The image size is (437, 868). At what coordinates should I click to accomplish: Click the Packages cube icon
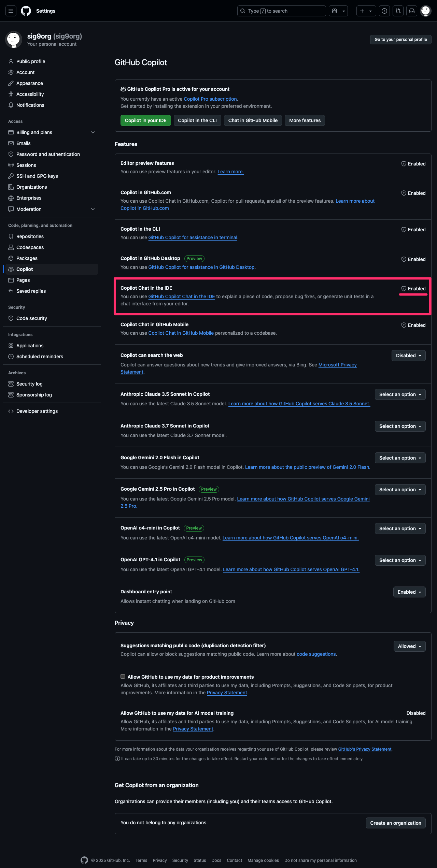click(x=11, y=258)
